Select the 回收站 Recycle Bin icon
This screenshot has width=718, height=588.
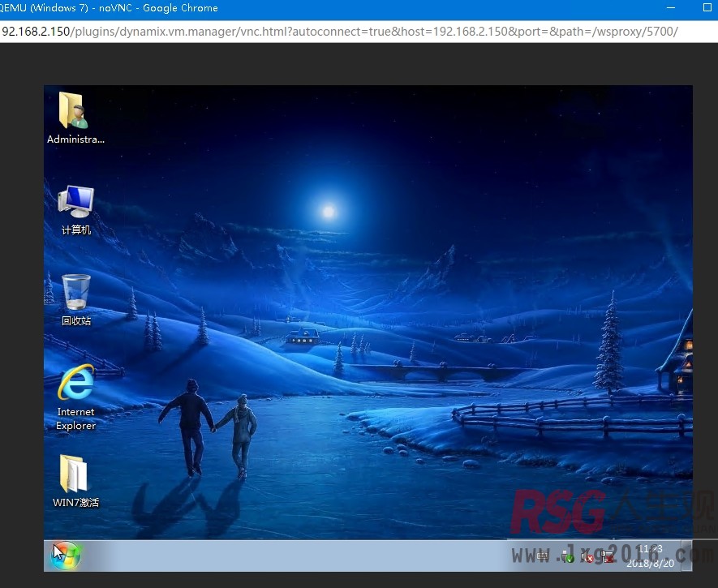pyautogui.click(x=75, y=300)
